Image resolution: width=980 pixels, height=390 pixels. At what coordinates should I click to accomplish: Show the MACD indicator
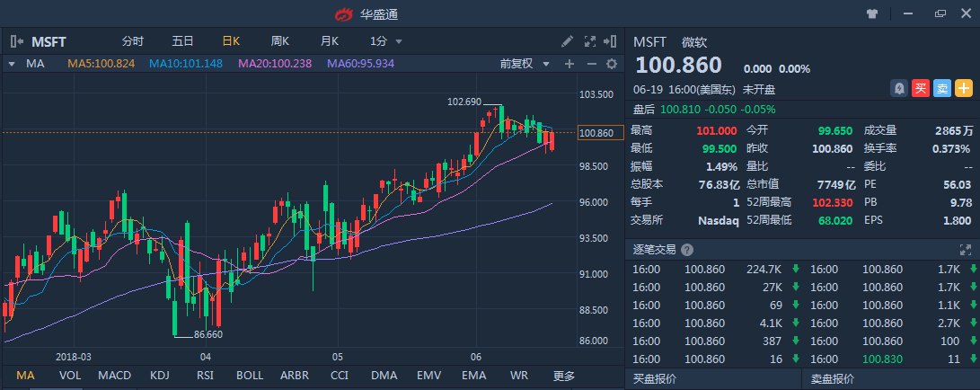[x=114, y=376]
